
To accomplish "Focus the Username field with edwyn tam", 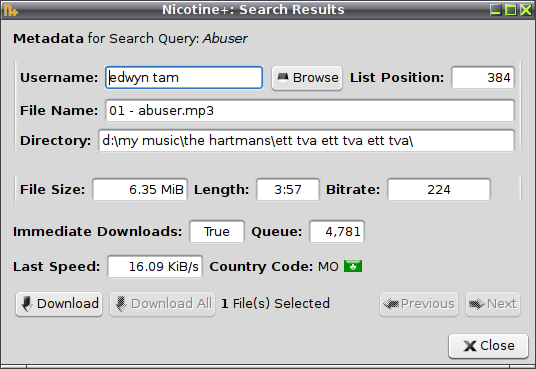I will pyautogui.click(x=184, y=78).
